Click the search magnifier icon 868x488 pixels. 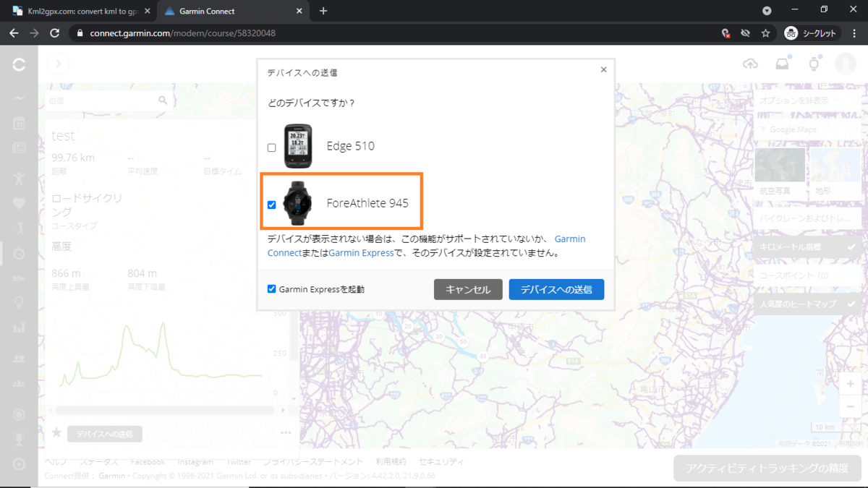(x=163, y=101)
